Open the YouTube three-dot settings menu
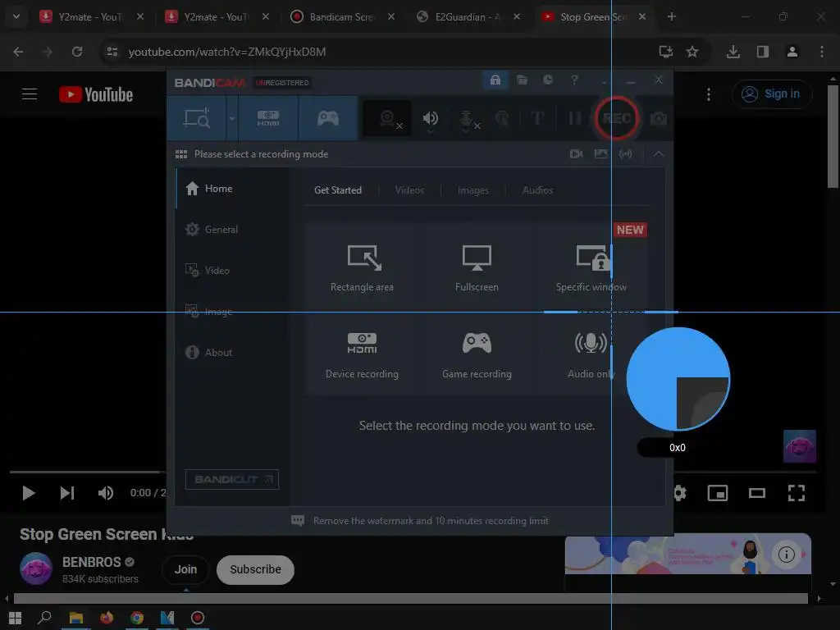This screenshot has height=630, width=840. pos(708,94)
